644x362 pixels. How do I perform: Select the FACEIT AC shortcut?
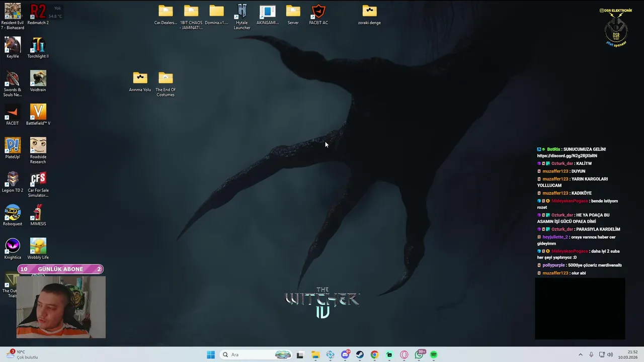pos(318,15)
